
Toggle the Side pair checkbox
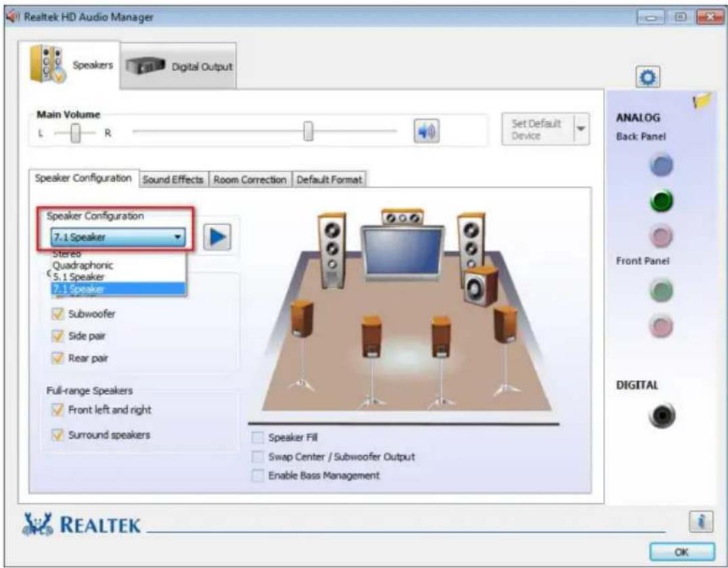tap(58, 336)
